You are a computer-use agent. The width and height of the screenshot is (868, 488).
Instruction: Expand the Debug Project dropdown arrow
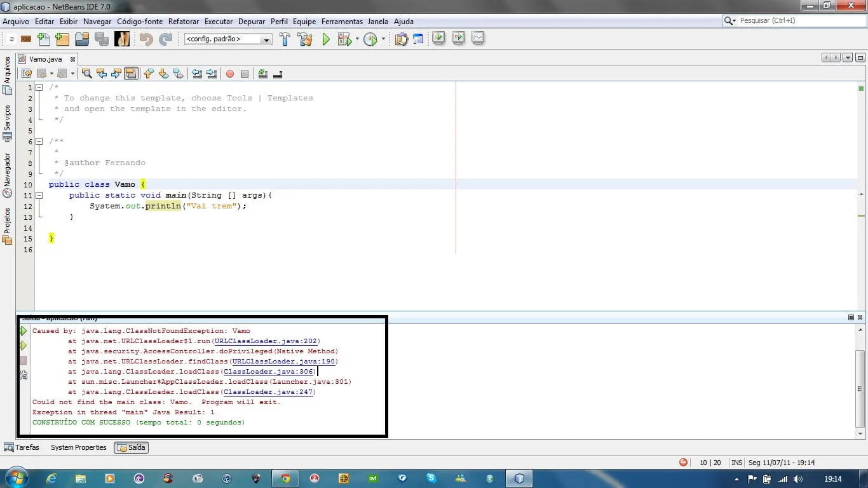357,39
